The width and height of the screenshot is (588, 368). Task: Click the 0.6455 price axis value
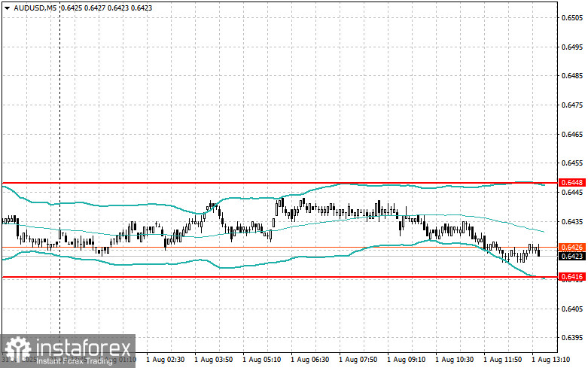click(572, 163)
